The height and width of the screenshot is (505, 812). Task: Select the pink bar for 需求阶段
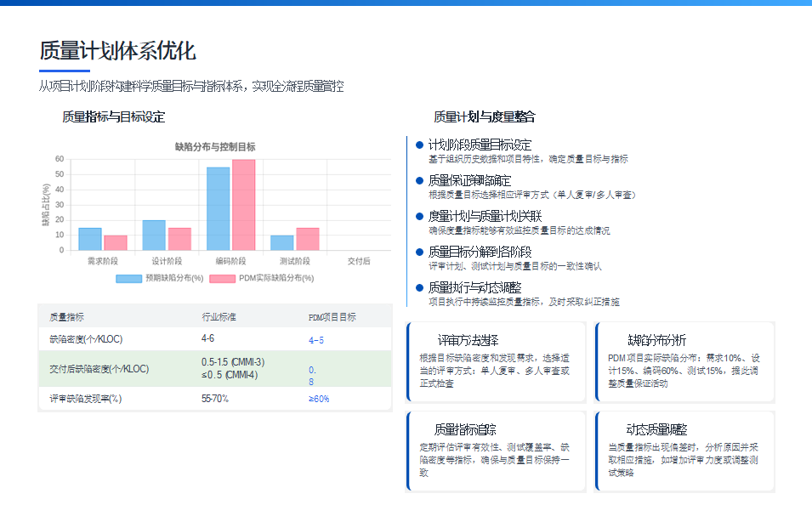coord(116,243)
